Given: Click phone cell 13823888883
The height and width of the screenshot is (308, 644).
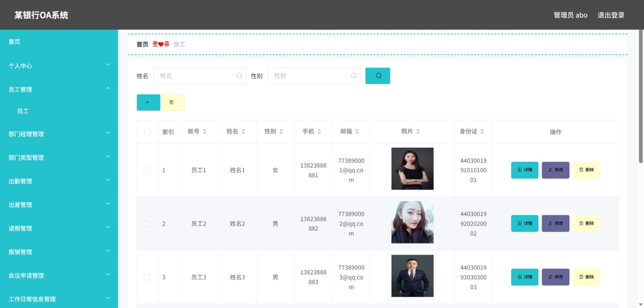Looking at the screenshot, I should (x=313, y=277).
